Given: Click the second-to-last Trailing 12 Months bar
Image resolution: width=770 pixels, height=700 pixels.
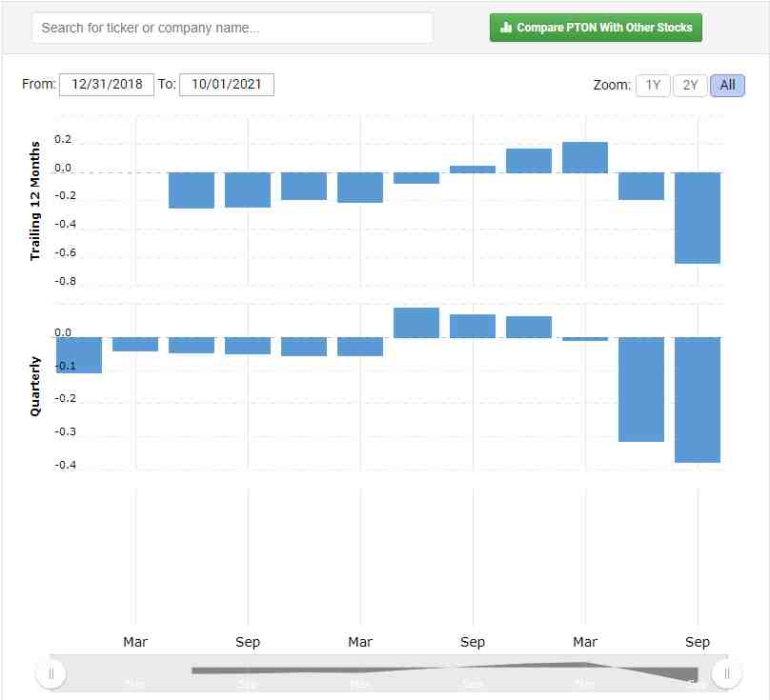Looking at the screenshot, I should [641, 187].
